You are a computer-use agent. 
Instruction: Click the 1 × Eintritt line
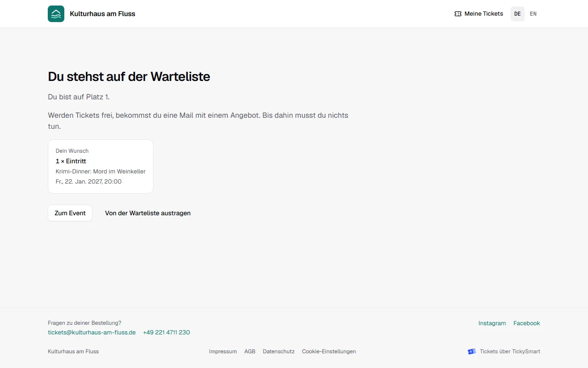(71, 161)
